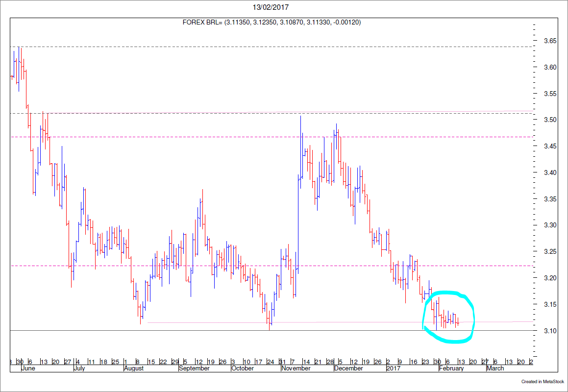Click the 3.10 price axis label

pos(551,331)
